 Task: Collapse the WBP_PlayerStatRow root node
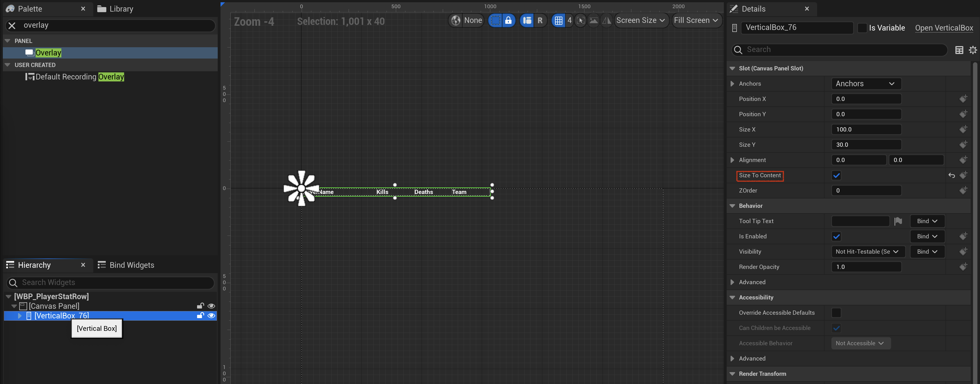click(8, 296)
